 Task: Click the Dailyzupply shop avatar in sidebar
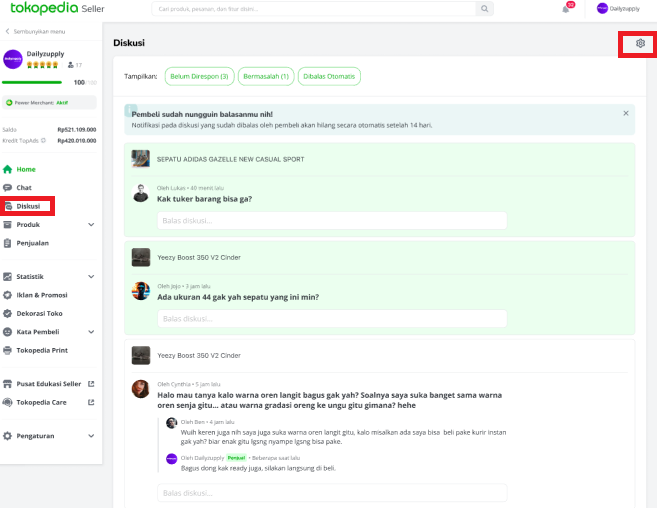pyautogui.click(x=13, y=59)
